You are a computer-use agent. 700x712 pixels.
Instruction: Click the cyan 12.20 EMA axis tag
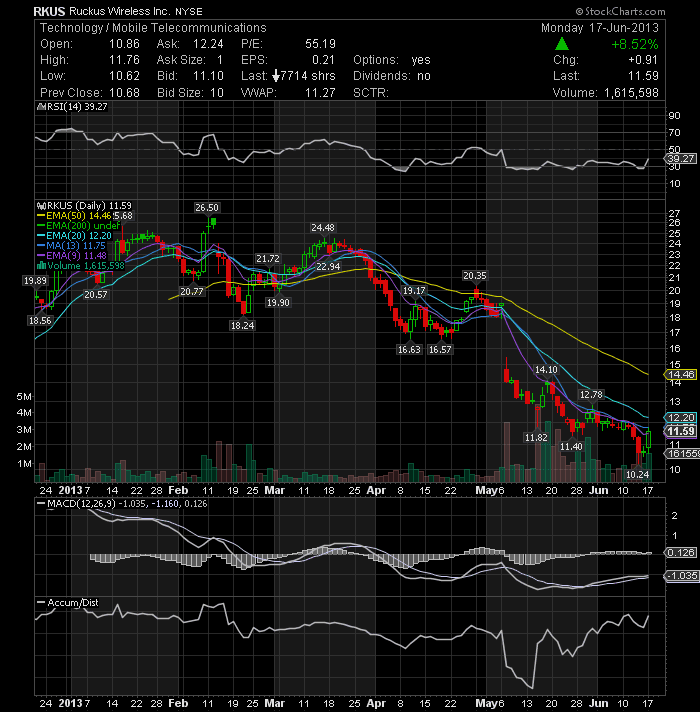click(x=680, y=418)
